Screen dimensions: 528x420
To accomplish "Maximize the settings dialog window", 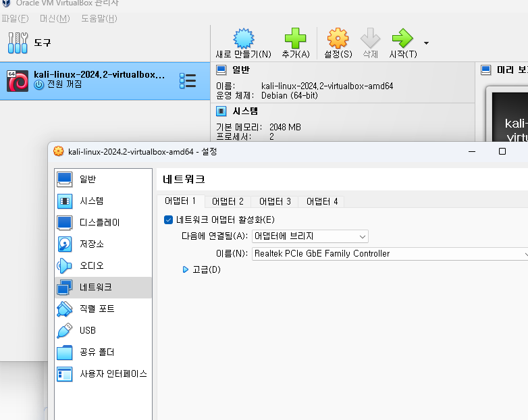I will [502, 151].
